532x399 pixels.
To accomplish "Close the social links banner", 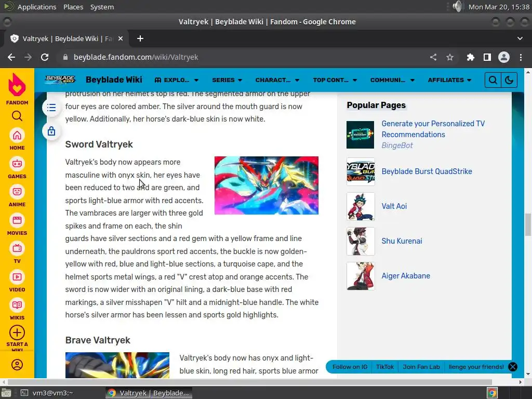I will (x=513, y=367).
